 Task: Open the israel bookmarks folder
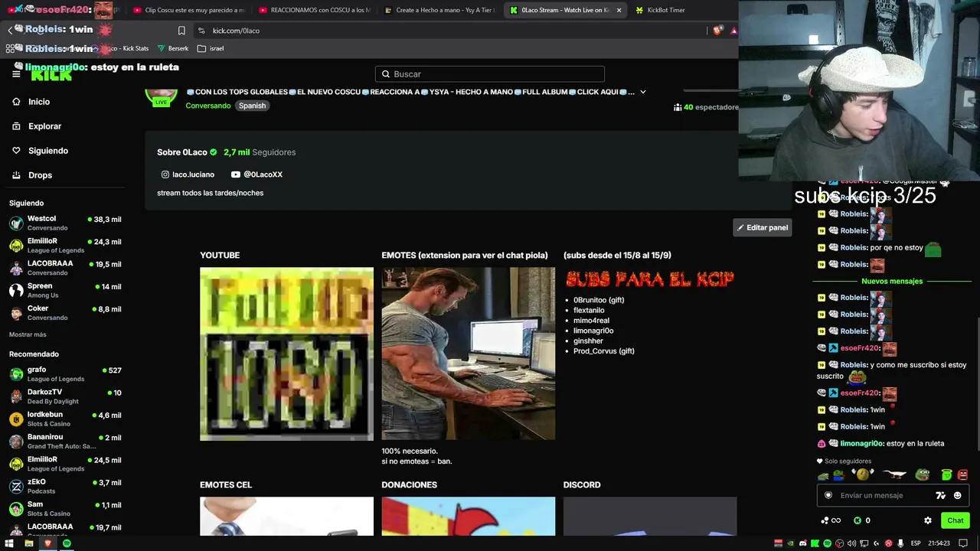(211, 48)
